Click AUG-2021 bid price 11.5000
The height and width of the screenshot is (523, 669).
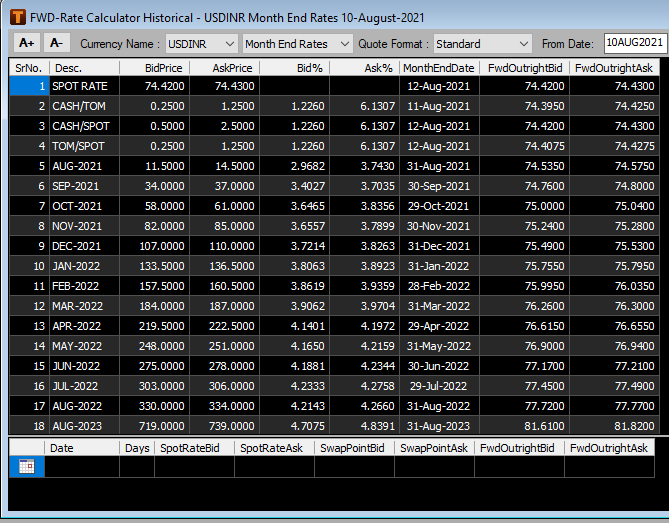click(155, 166)
